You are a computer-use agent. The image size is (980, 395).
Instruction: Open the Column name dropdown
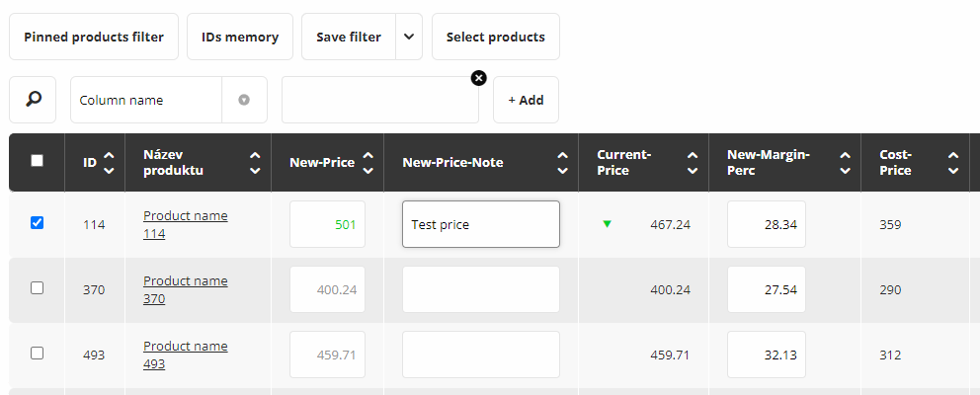(x=244, y=100)
